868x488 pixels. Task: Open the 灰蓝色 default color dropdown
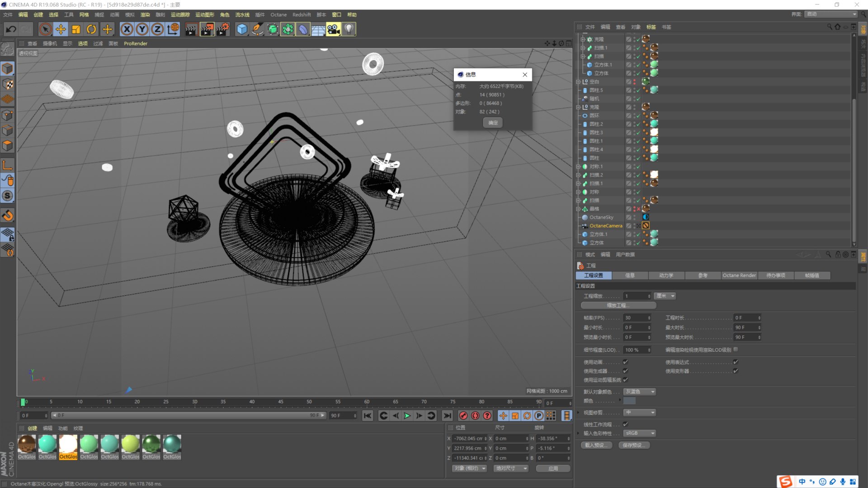(x=640, y=392)
